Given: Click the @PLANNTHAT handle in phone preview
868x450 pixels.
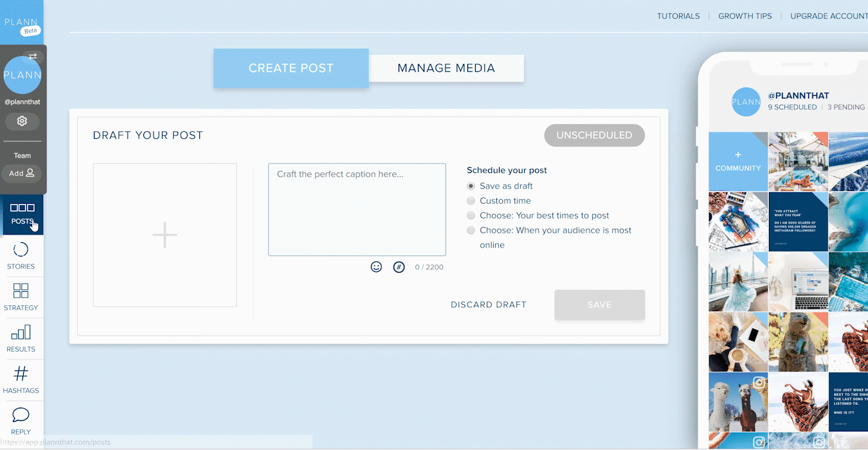Looking at the screenshot, I should pos(799,96).
